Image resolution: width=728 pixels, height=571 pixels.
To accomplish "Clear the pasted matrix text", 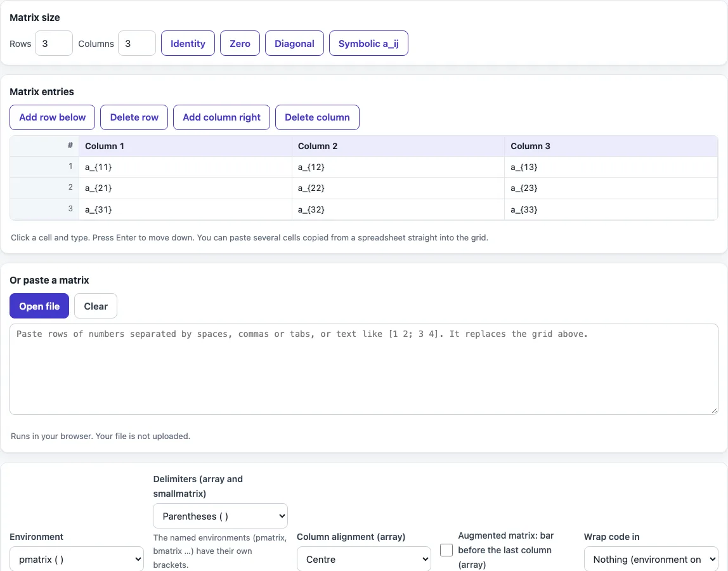I will pyautogui.click(x=96, y=306).
